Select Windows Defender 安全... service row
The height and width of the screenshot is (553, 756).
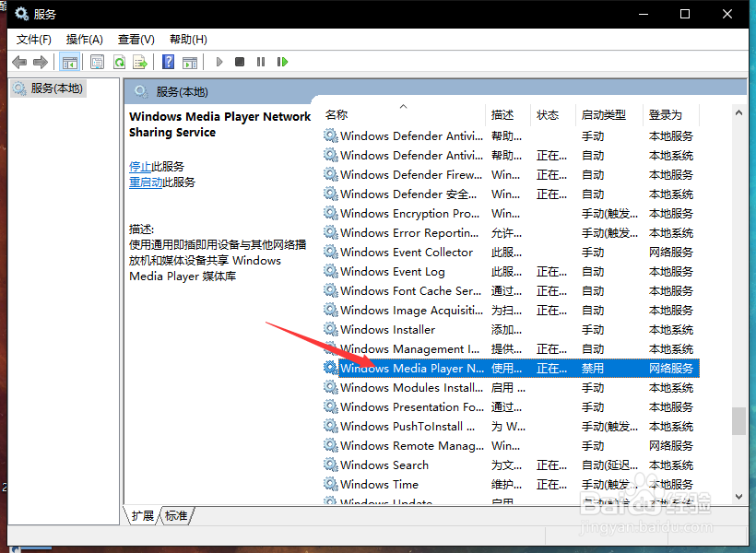[510, 194]
